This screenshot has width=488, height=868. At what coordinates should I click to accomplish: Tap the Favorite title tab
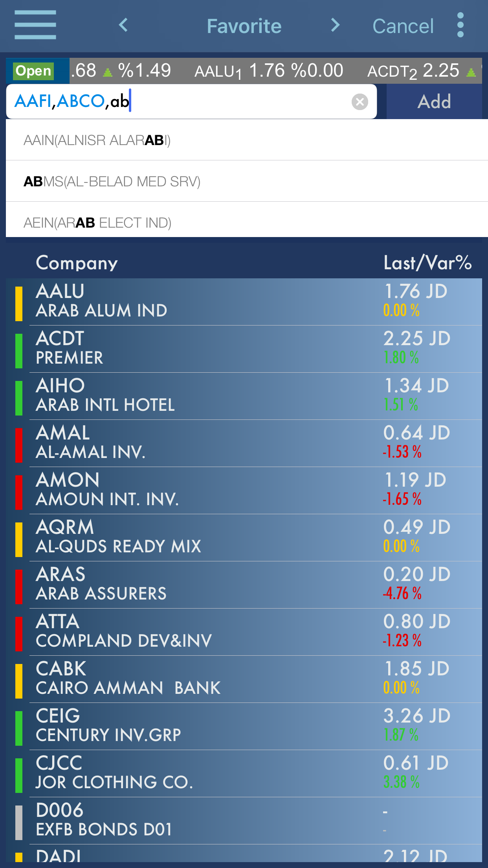tap(244, 26)
